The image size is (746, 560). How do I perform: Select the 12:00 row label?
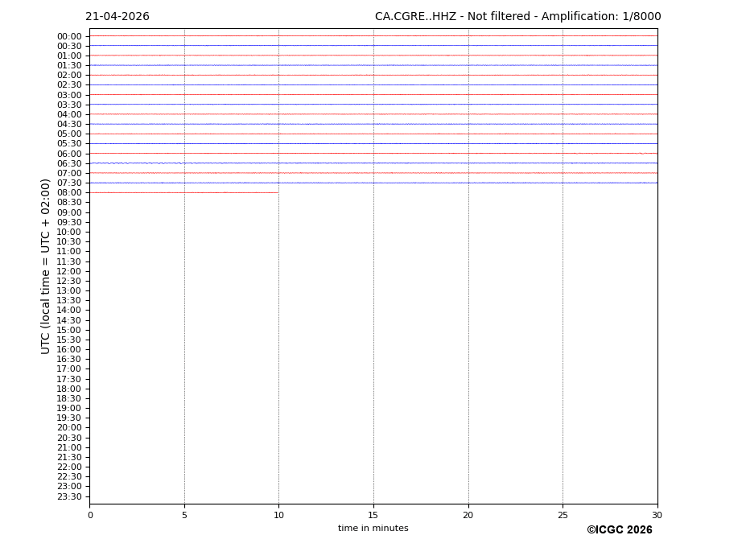coord(69,271)
